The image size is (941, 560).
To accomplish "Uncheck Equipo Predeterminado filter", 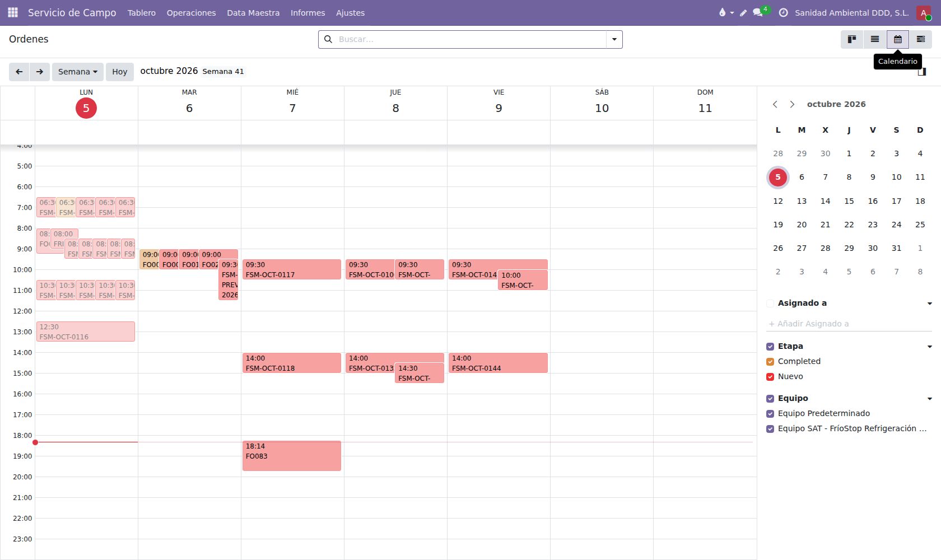I will tap(770, 414).
